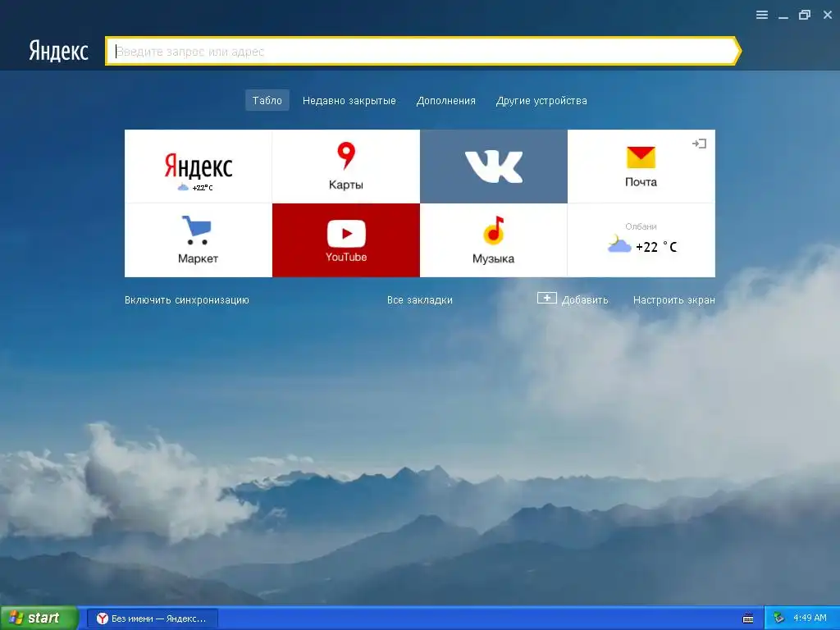
Task: Launch the YouTube tile
Action: pyautogui.click(x=346, y=240)
